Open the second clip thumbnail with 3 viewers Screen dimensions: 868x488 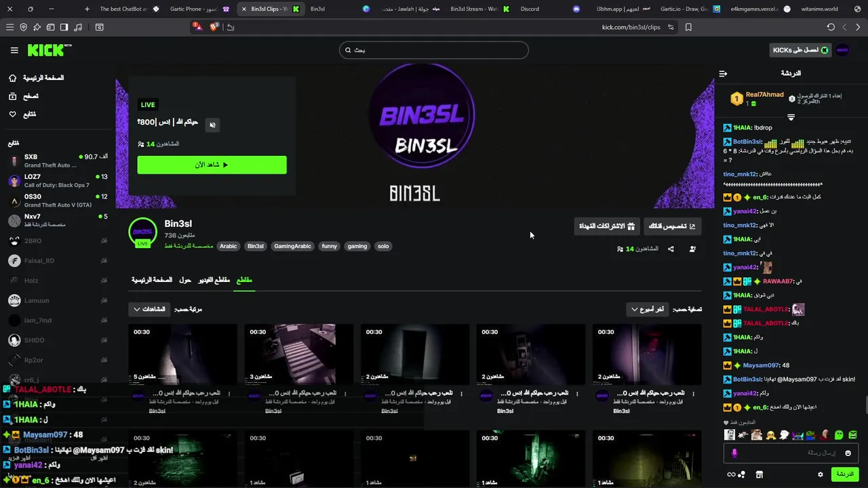(299, 354)
